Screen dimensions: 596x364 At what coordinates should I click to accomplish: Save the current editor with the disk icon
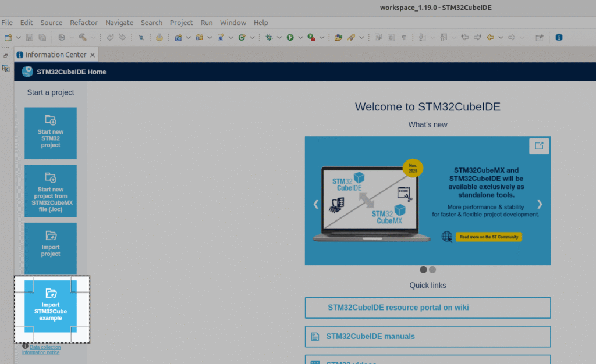tap(30, 37)
